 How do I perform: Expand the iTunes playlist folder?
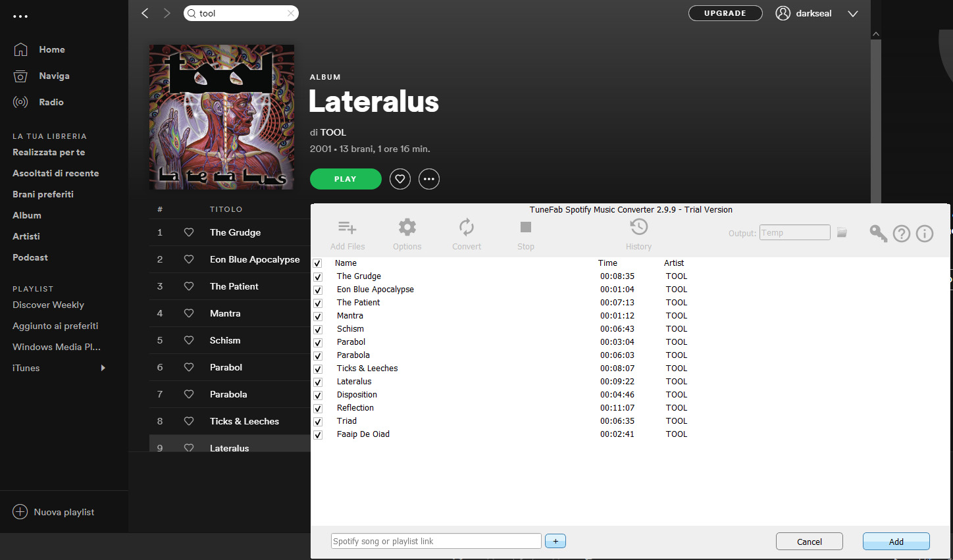103,368
